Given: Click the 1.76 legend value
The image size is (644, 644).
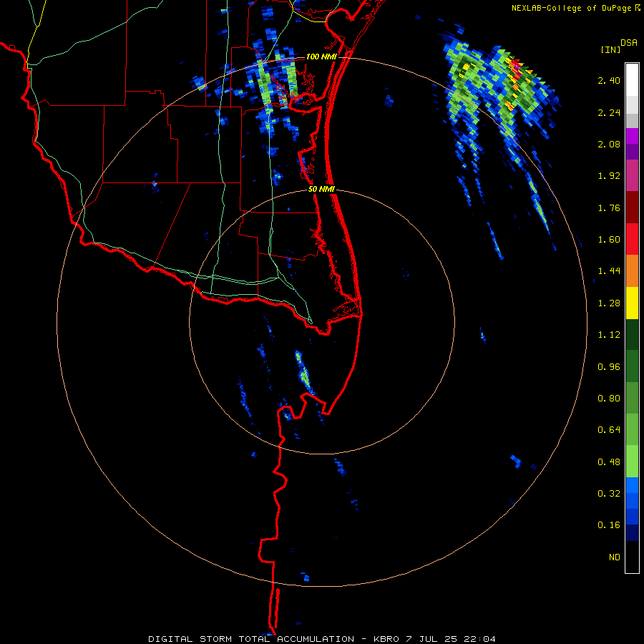Looking at the screenshot, I should (x=609, y=208).
